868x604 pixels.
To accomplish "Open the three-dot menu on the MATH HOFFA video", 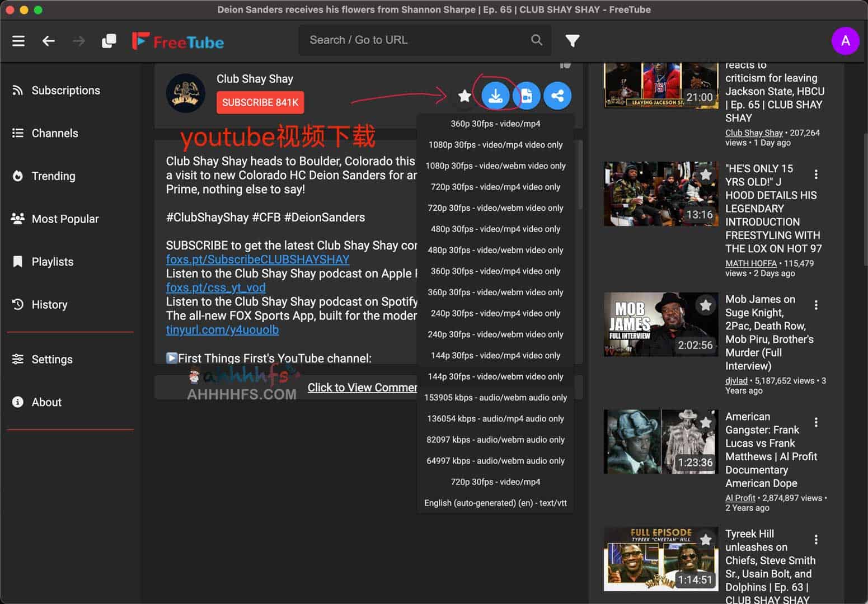I will (x=816, y=174).
